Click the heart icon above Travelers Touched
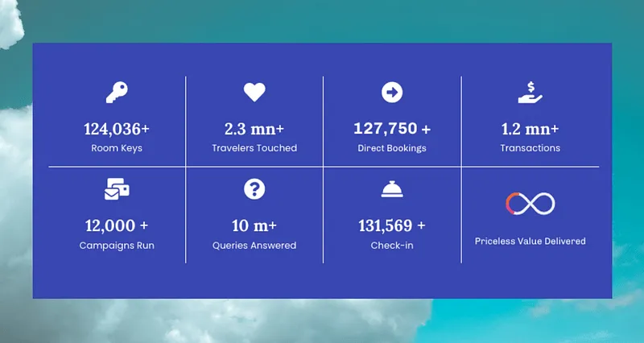The height and width of the screenshot is (343, 644). point(254,92)
